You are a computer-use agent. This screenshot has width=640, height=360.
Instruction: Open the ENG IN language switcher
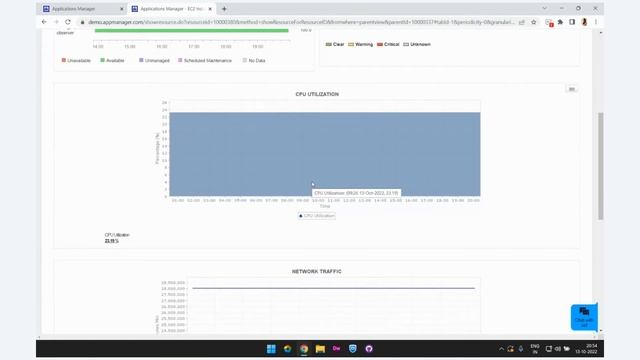pyautogui.click(x=535, y=349)
